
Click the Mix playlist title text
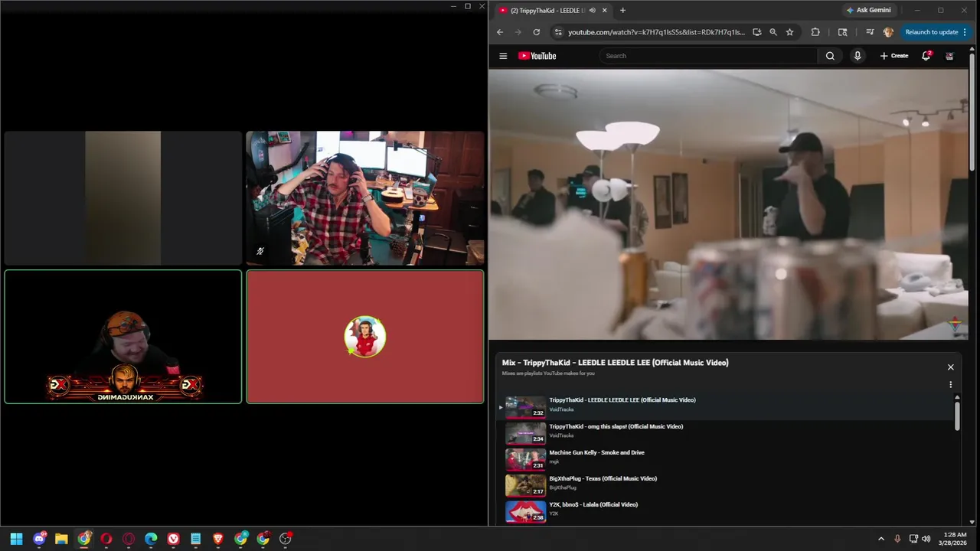pyautogui.click(x=616, y=363)
